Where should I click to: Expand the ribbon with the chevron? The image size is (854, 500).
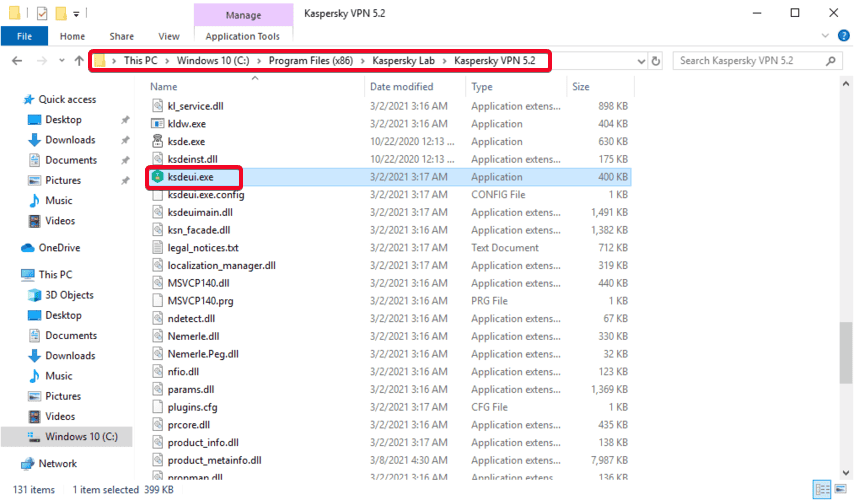825,36
